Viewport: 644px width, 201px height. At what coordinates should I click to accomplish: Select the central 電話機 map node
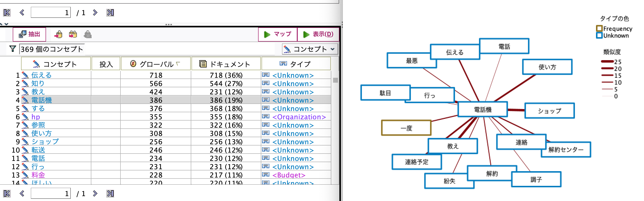[482, 110]
